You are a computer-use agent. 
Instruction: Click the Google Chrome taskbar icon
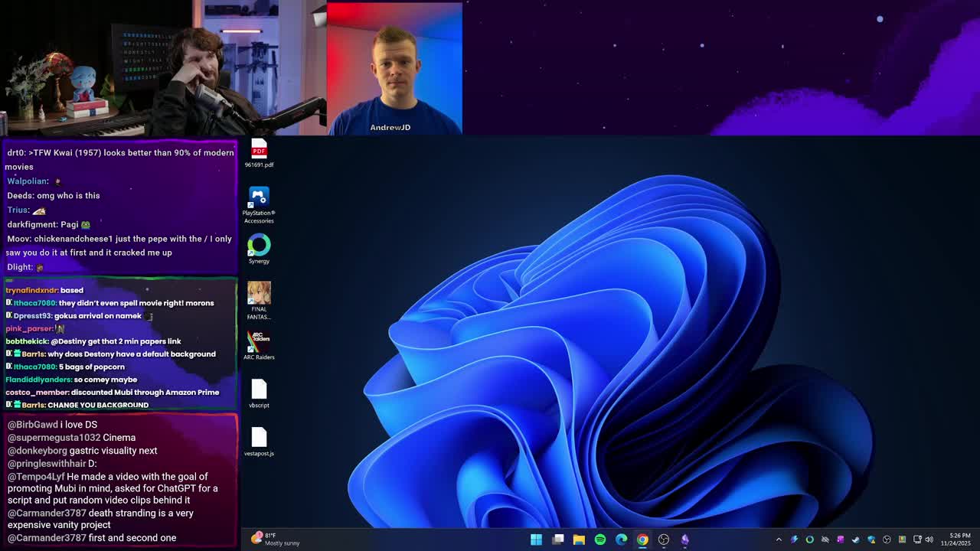pyautogui.click(x=642, y=540)
